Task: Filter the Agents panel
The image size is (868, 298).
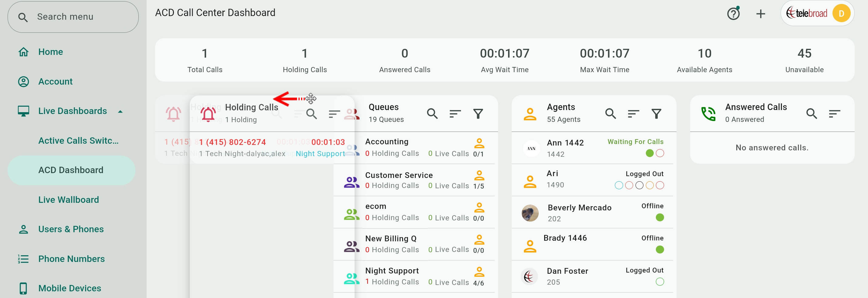Action: tap(656, 114)
